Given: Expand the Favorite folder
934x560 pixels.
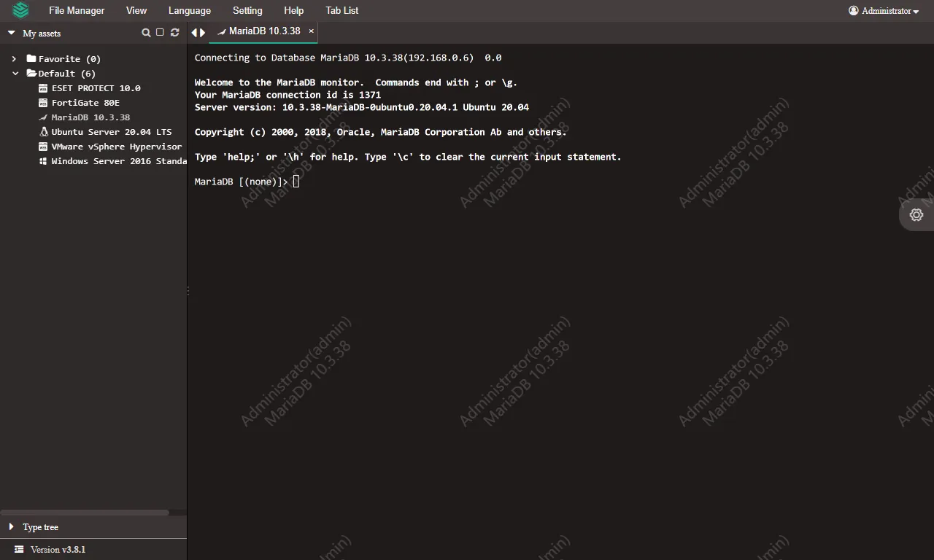Looking at the screenshot, I should pyautogui.click(x=14, y=59).
